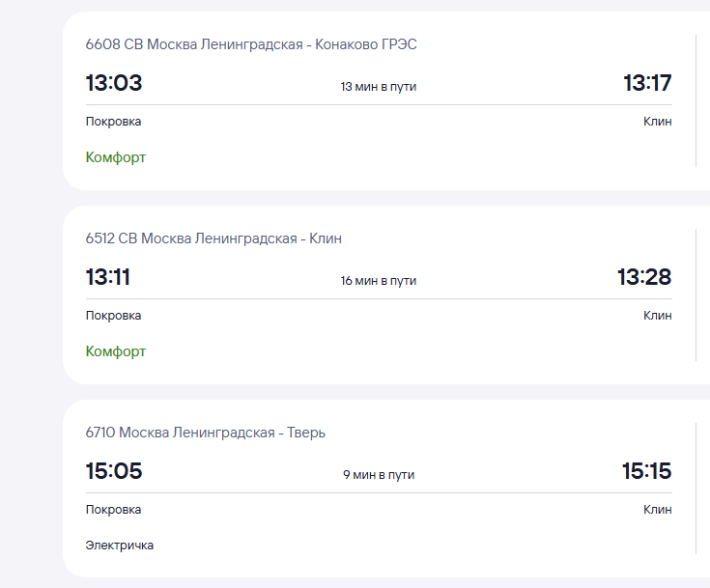Open train 6608 Москва Ленинградская - Конаково ГРЭС
Image resolution: width=710 pixels, height=588 pixels.
tap(251, 44)
